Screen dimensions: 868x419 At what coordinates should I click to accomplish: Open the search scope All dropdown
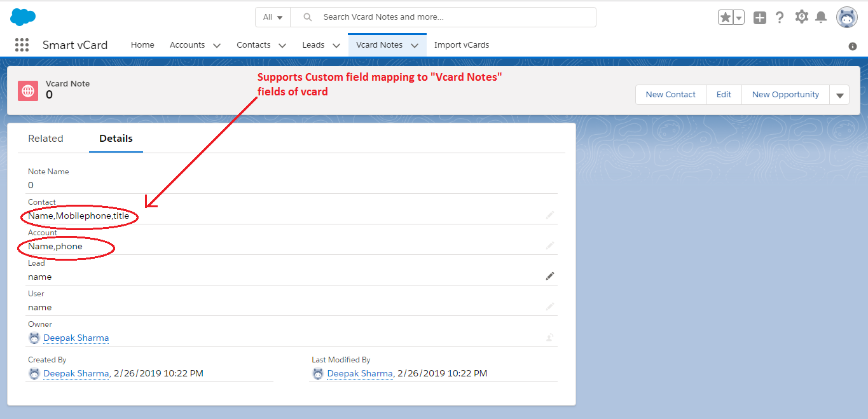pos(273,17)
